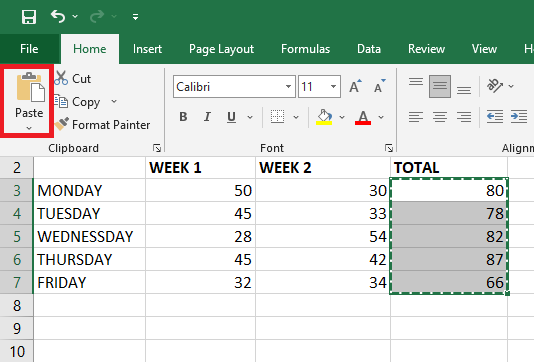Image resolution: width=534 pixels, height=362 pixels.
Task: Open the font size dropdown arrow
Action: click(x=334, y=86)
